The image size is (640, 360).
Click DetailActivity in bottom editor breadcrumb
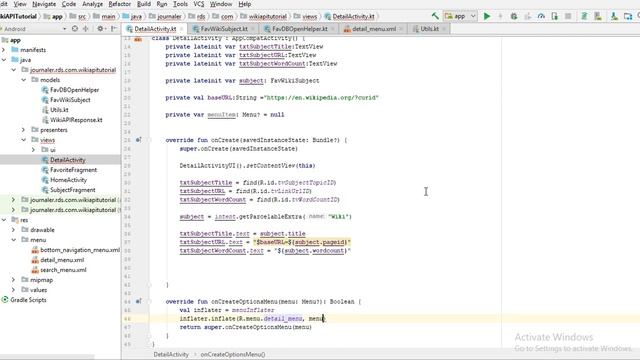171,355
